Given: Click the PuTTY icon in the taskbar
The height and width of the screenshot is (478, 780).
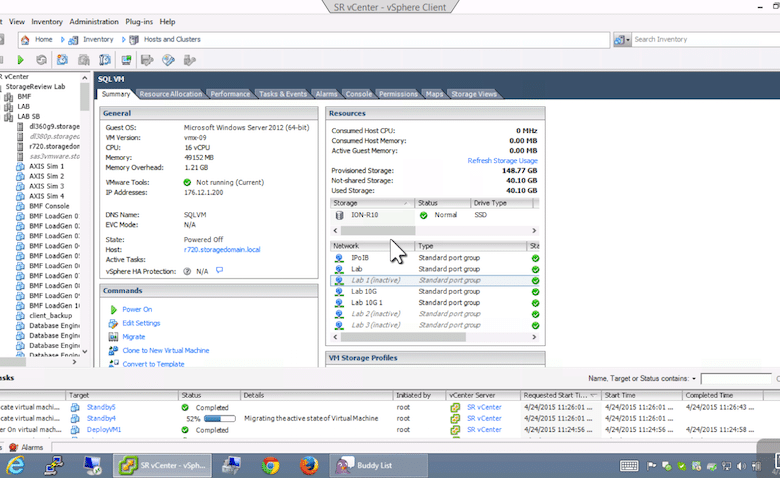Looking at the screenshot, I should (54, 466).
